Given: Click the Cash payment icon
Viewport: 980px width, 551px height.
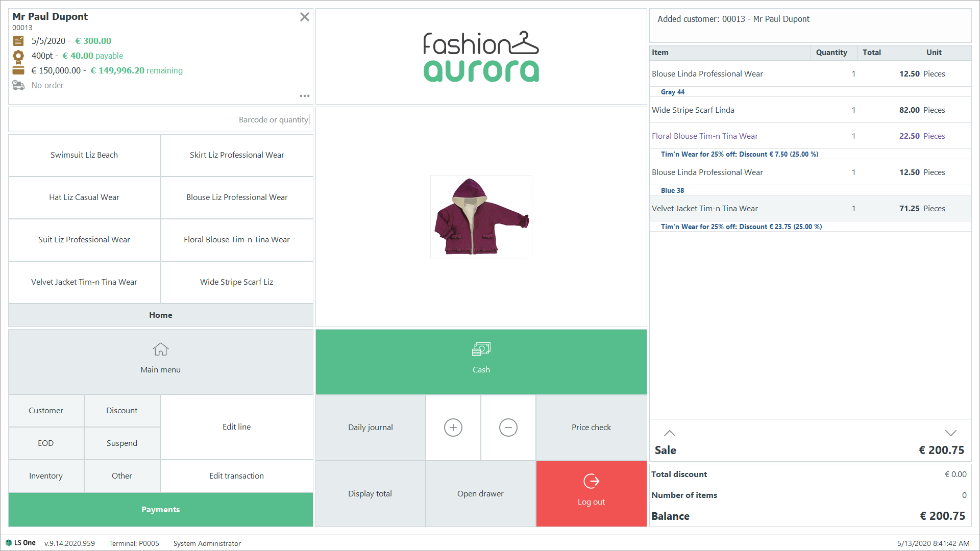Looking at the screenshot, I should (481, 349).
